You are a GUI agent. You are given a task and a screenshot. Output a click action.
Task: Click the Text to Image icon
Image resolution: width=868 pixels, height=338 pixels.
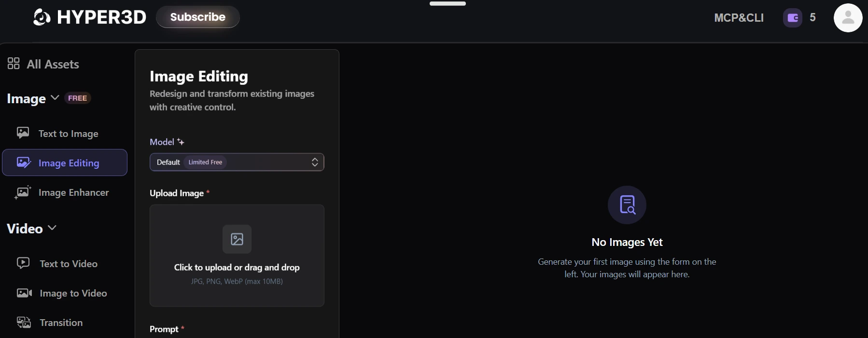(x=23, y=133)
